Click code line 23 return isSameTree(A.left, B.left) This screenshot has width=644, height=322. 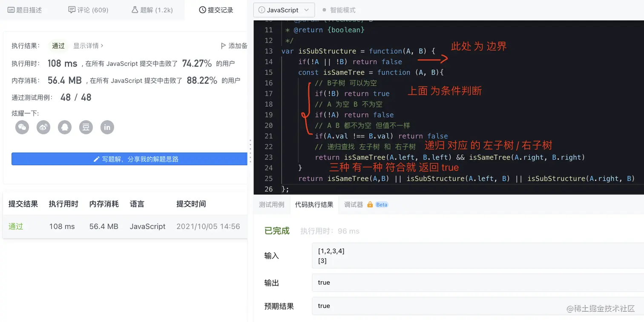pyautogui.click(x=450, y=157)
